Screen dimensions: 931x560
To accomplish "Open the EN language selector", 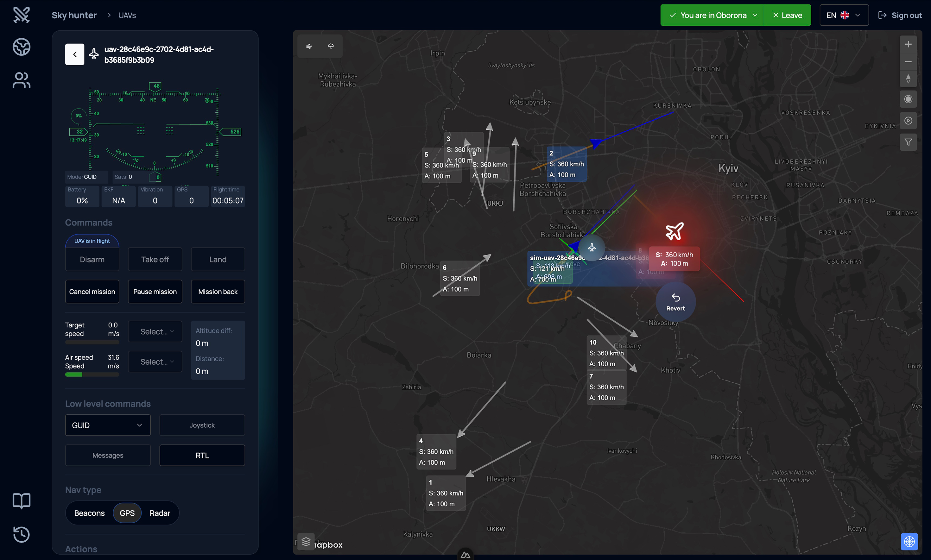I will 844,15.
